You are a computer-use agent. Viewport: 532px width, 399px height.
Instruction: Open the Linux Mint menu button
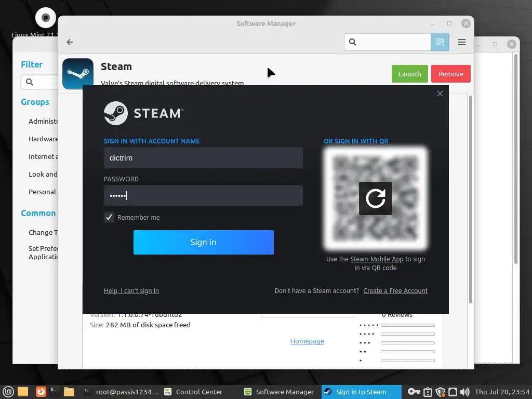pos(8,392)
